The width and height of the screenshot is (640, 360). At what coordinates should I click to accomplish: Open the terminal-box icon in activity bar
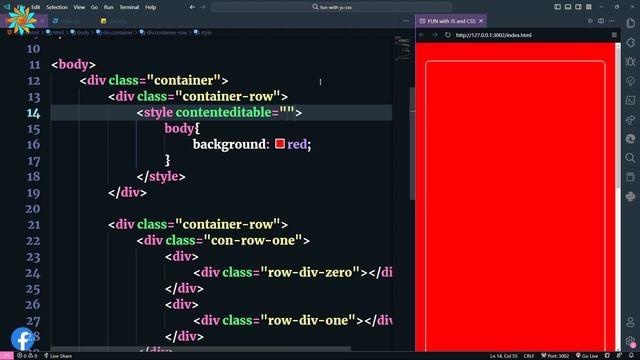tap(631, 100)
